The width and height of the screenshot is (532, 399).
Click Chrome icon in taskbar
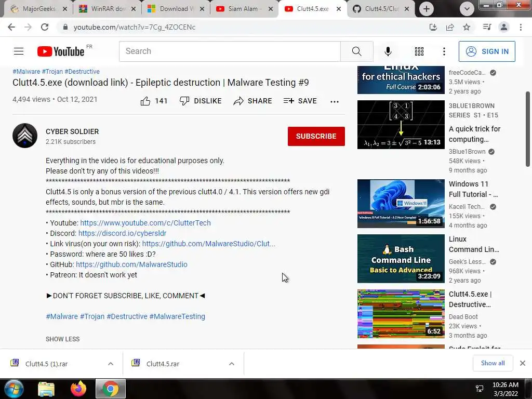pos(111,389)
